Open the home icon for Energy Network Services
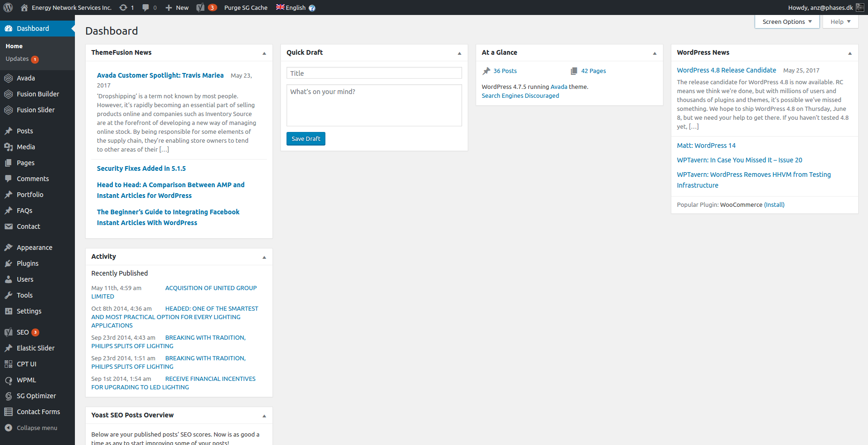 click(24, 7)
